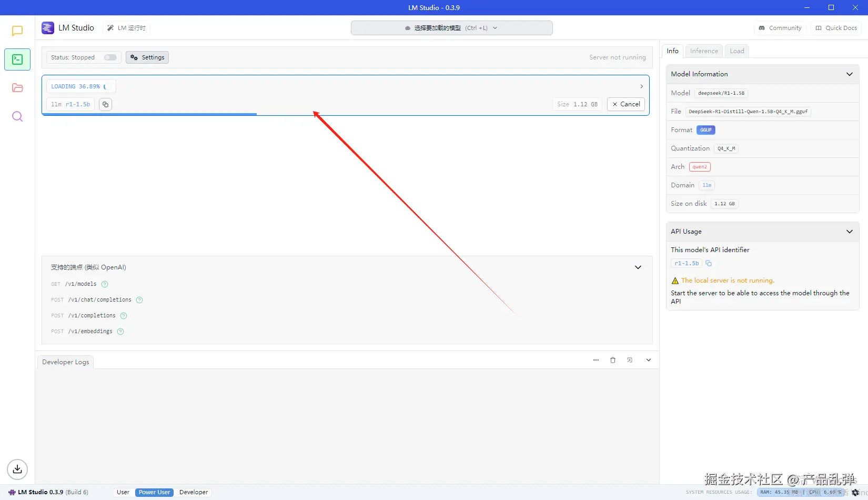
Task: Show help for POST /v1/embeddings
Action: pos(120,332)
